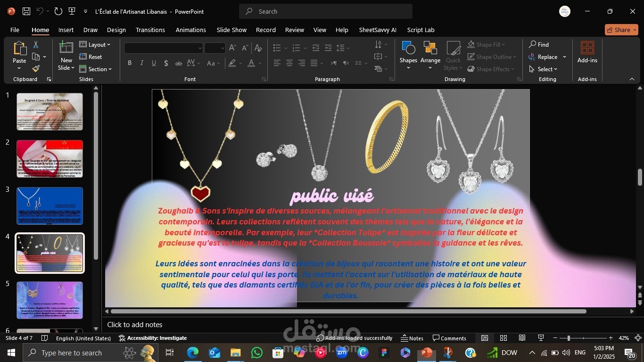Expand the Section dropdown
This screenshot has height=362, width=644.
click(95, 69)
